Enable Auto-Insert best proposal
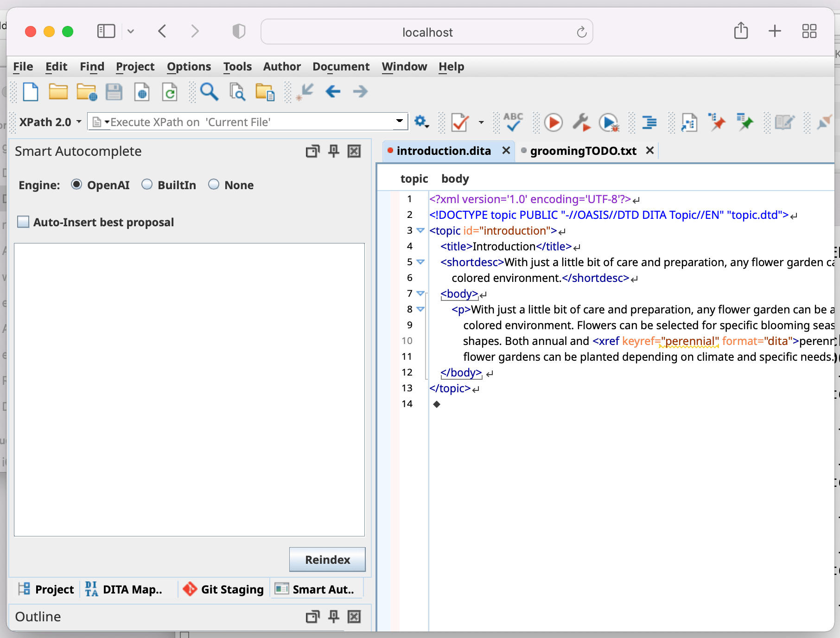Image resolution: width=840 pixels, height=638 pixels. (x=23, y=222)
